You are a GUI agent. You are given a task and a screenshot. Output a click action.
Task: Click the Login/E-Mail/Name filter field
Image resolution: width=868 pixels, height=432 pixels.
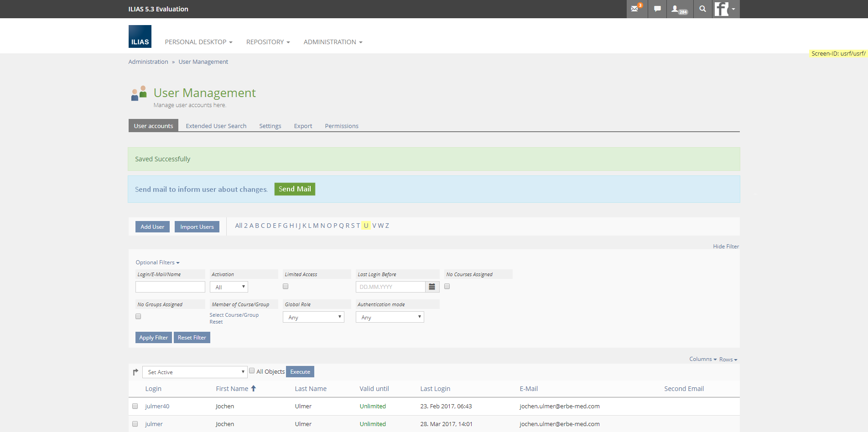(x=170, y=287)
